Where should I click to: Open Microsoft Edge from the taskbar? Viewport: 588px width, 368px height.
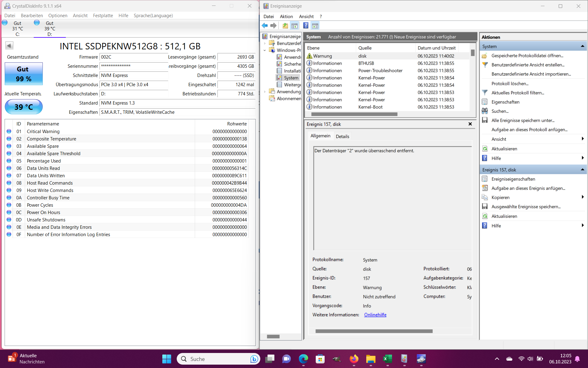click(x=303, y=359)
